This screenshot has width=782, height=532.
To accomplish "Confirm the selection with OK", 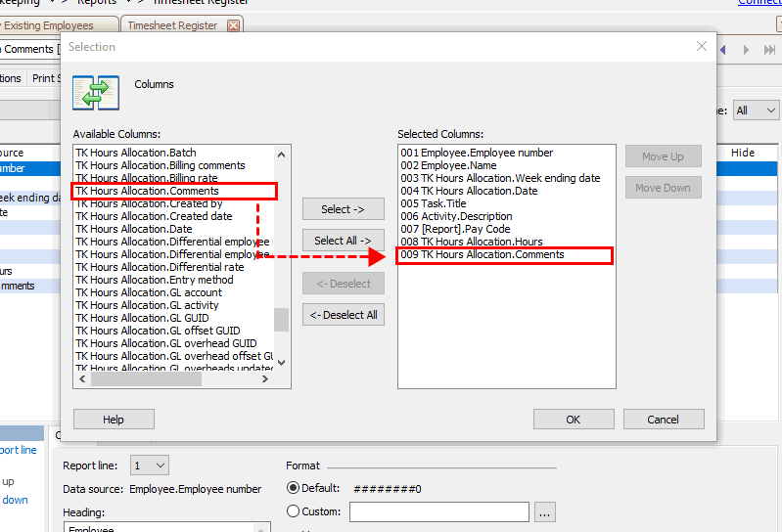I will (573, 420).
